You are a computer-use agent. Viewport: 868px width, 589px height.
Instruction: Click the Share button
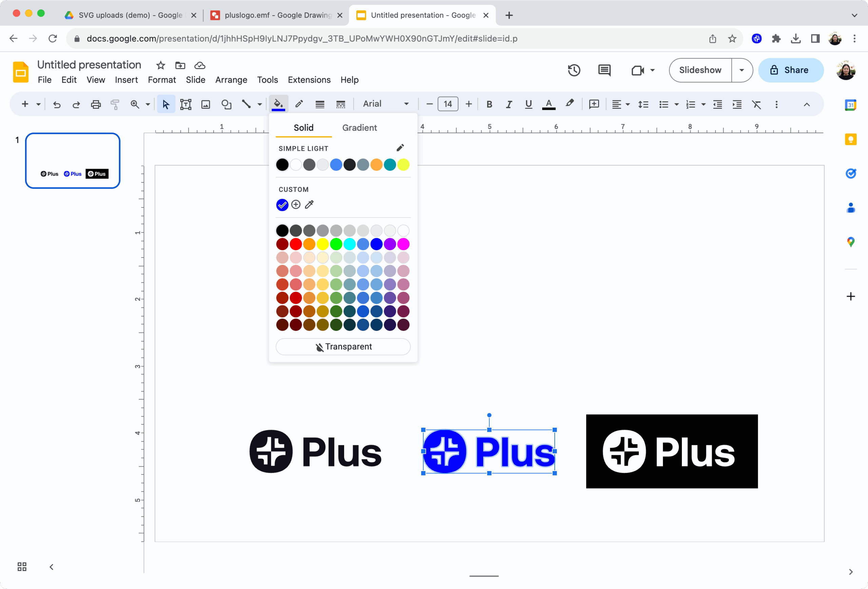790,70
